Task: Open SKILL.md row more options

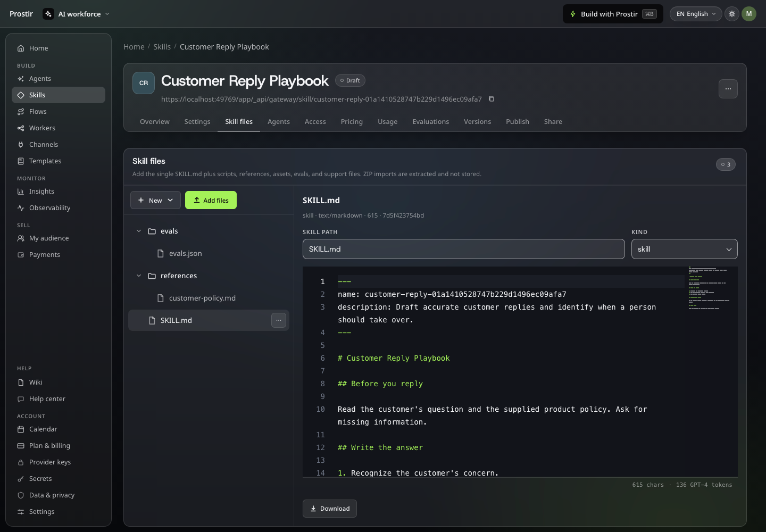Action: click(x=279, y=320)
